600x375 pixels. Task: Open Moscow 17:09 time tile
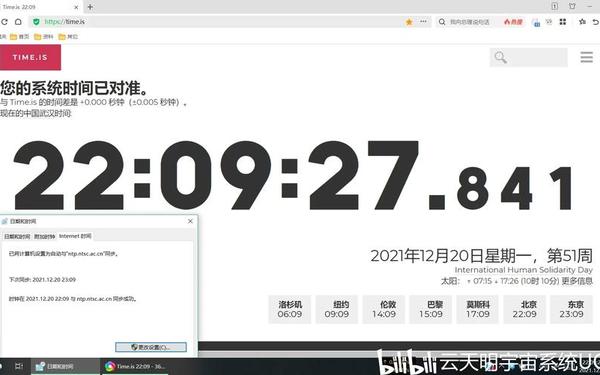[478, 309]
